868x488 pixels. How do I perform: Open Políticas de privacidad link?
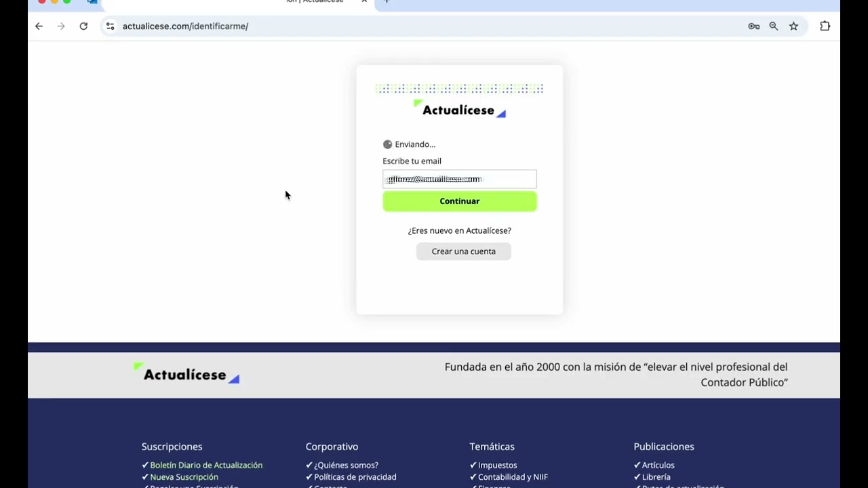pyautogui.click(x=355, y=477)
